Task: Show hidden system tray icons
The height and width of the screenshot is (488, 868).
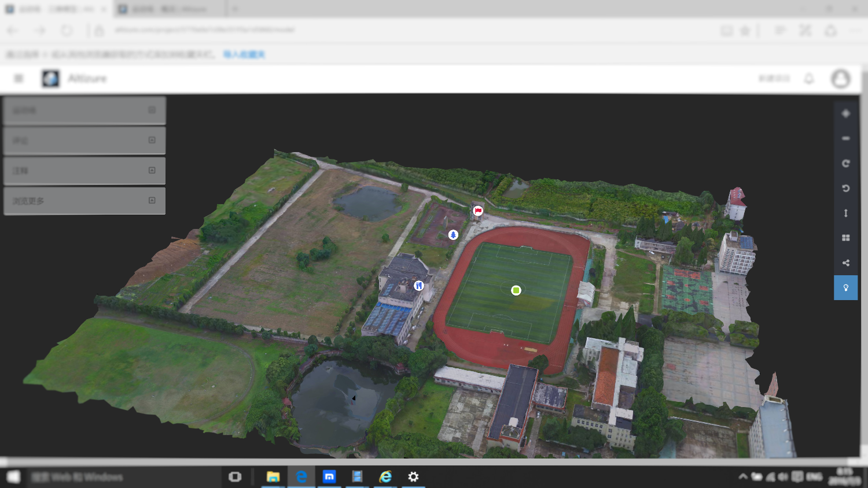Action: point(742,477)
